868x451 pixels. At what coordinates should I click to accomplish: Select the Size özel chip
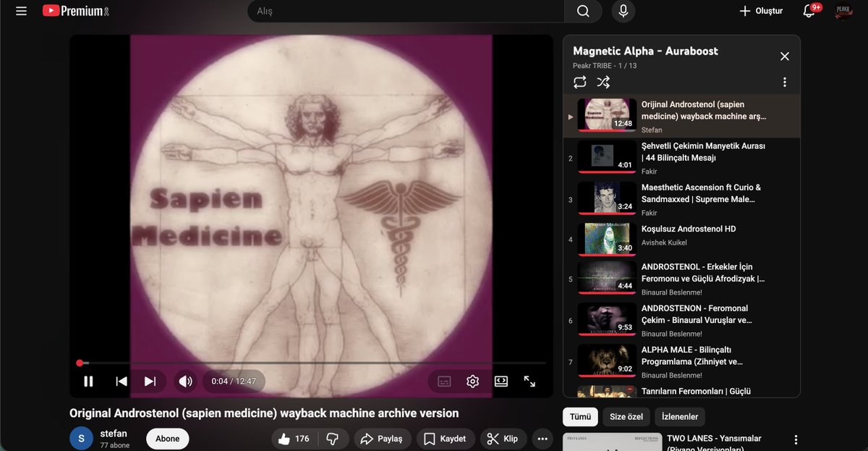(x=626, y=417)
